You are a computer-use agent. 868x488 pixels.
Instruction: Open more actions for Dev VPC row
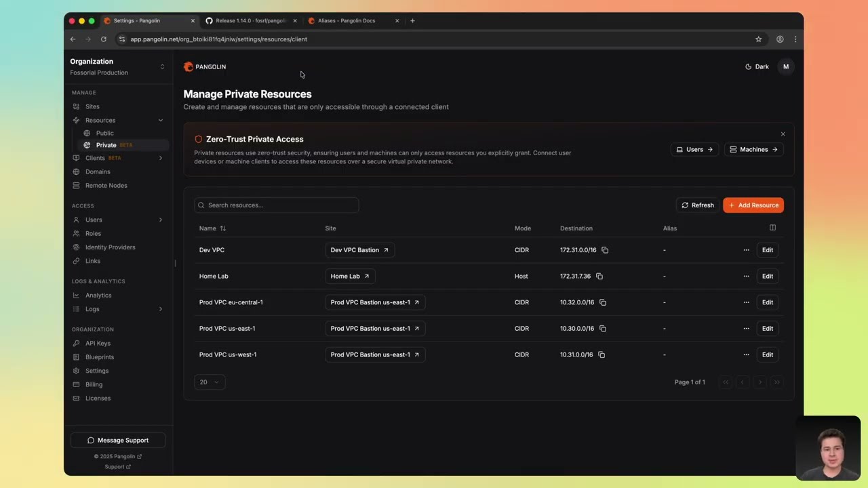(x=746, y=250)
